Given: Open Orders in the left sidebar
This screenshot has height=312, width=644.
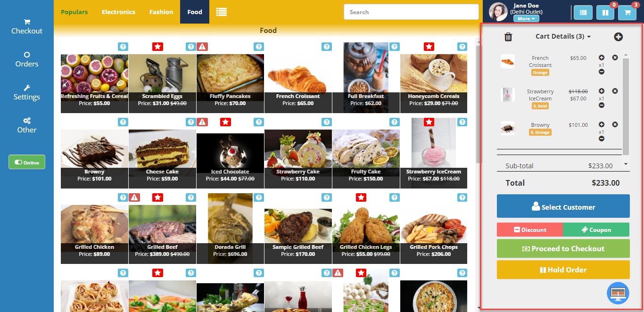Looking at the screenshot, I should 27,59.
